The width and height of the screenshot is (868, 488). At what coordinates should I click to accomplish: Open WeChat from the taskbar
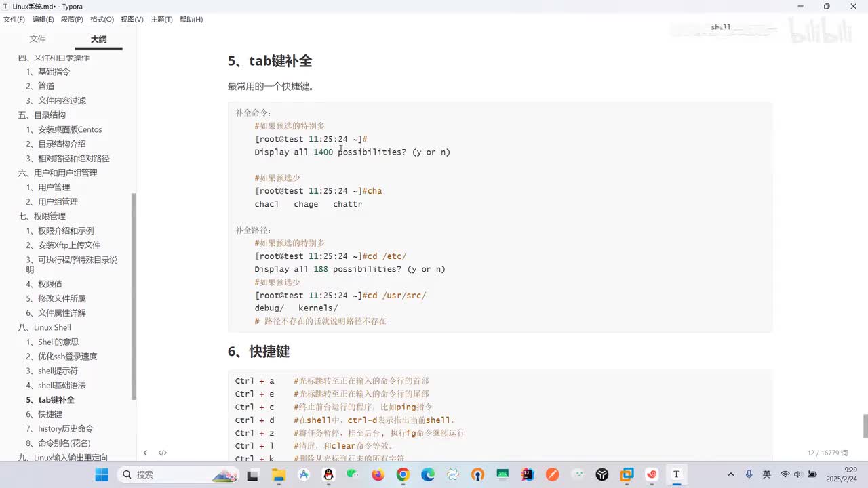click(x=353, y=474)
